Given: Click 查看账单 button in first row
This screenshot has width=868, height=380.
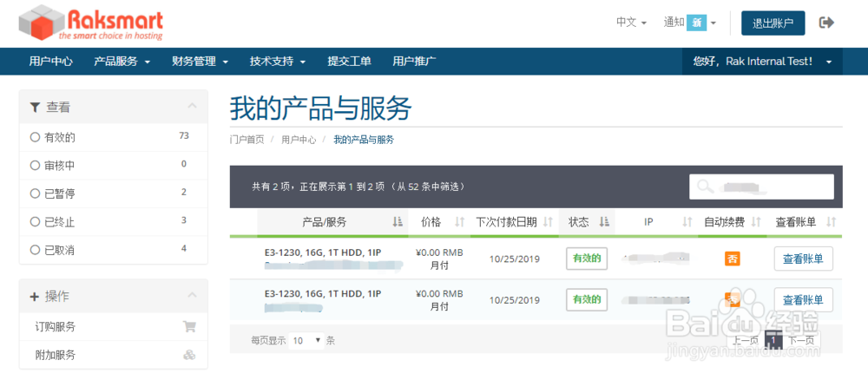Looking at the screenshot, I should (803, 259).
